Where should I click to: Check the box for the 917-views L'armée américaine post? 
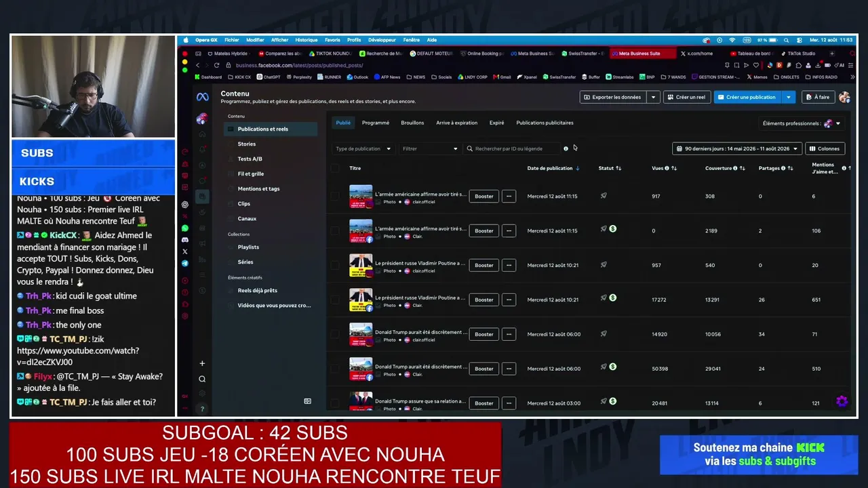(335, 196)
